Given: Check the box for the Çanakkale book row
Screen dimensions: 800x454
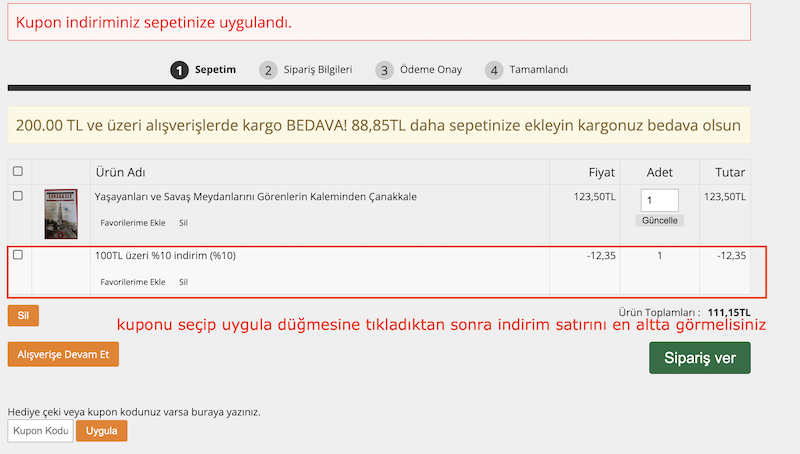Looking at the screenshot, I should pos(18,196).
